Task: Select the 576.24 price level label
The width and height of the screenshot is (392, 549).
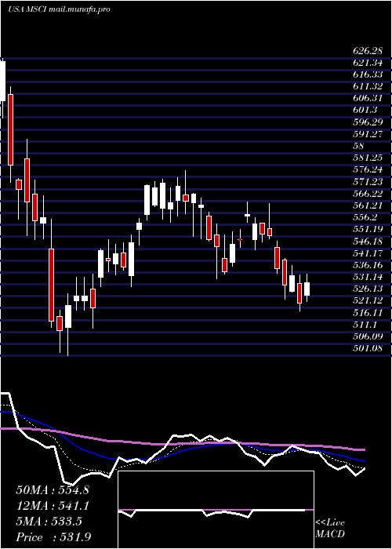Action: click(368, 170)
